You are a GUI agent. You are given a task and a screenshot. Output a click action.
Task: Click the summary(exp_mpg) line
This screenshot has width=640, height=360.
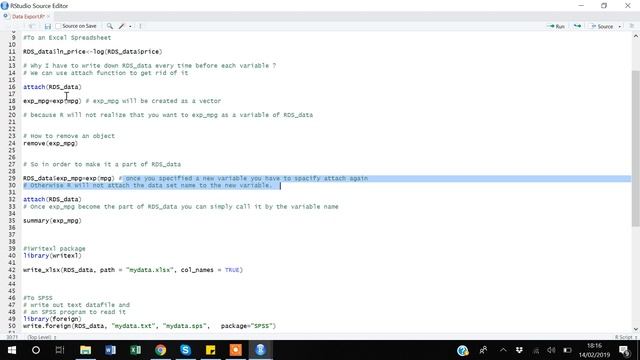[52, 220]
